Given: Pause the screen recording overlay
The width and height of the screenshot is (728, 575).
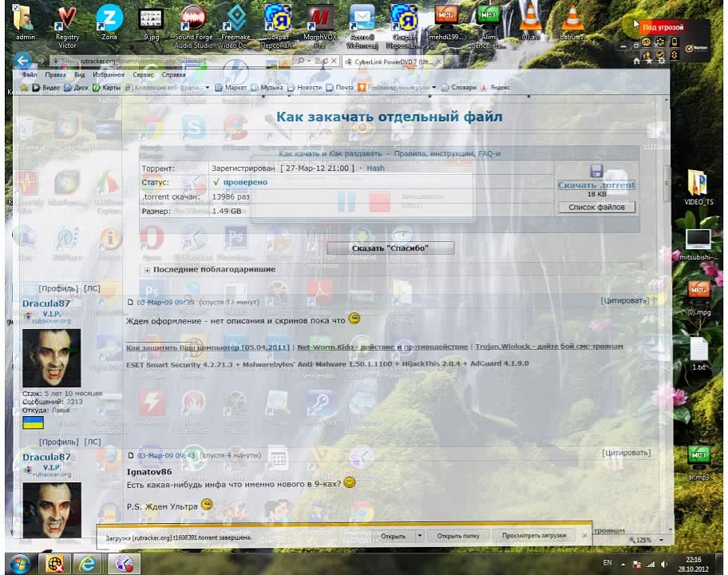Looking at the screenshot, I should tap(346, 202).
